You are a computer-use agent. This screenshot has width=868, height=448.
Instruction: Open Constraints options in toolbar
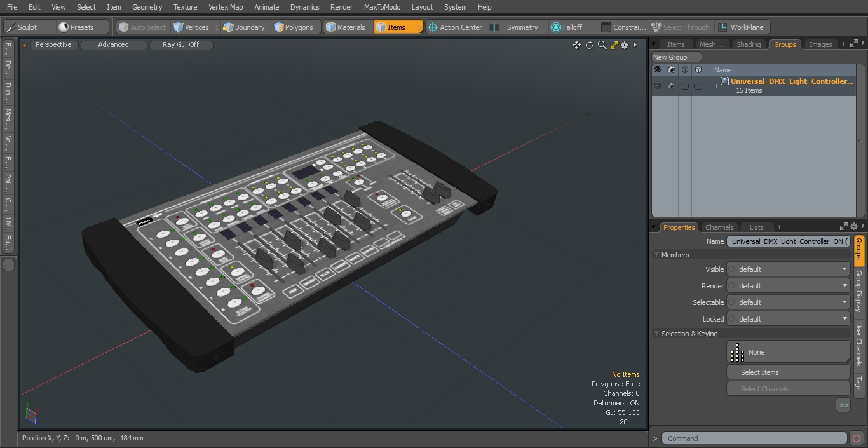[x=624, y=27]
